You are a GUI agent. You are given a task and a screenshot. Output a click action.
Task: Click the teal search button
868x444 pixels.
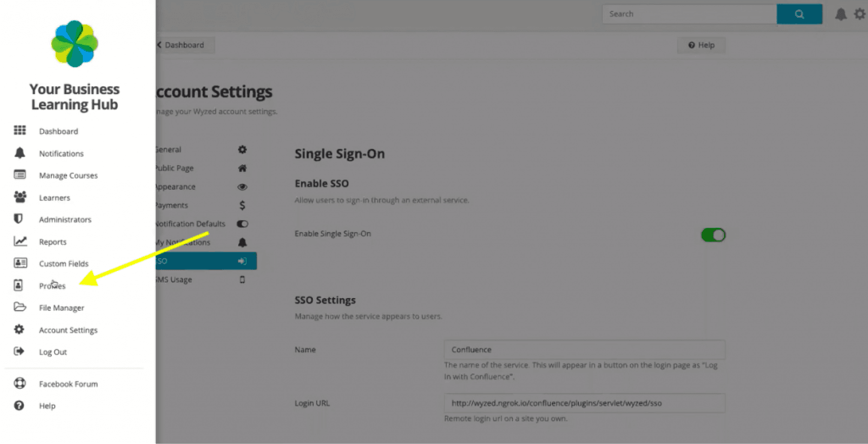point(799,14)
